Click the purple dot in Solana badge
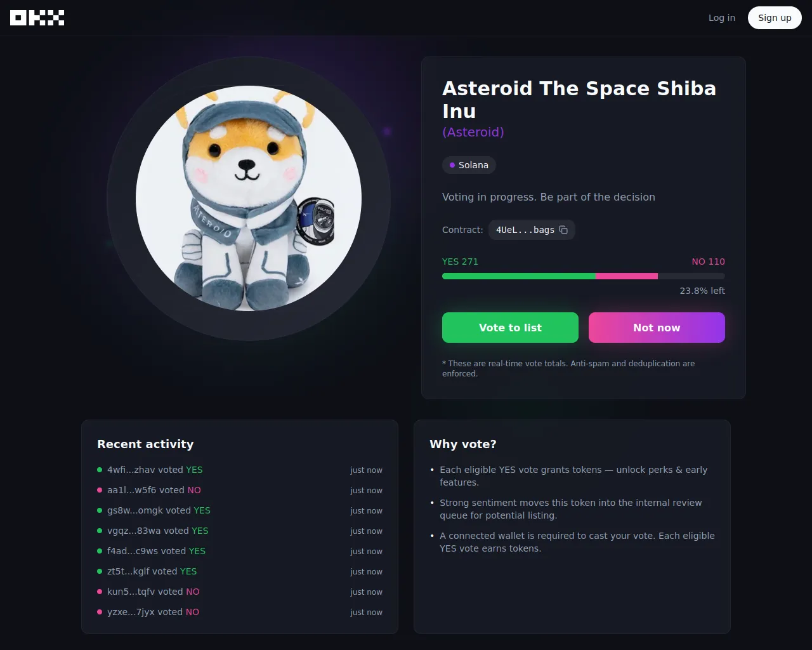The height and width of the screenshot is (650, 812). pyautogui.click(x=452, y=165)
